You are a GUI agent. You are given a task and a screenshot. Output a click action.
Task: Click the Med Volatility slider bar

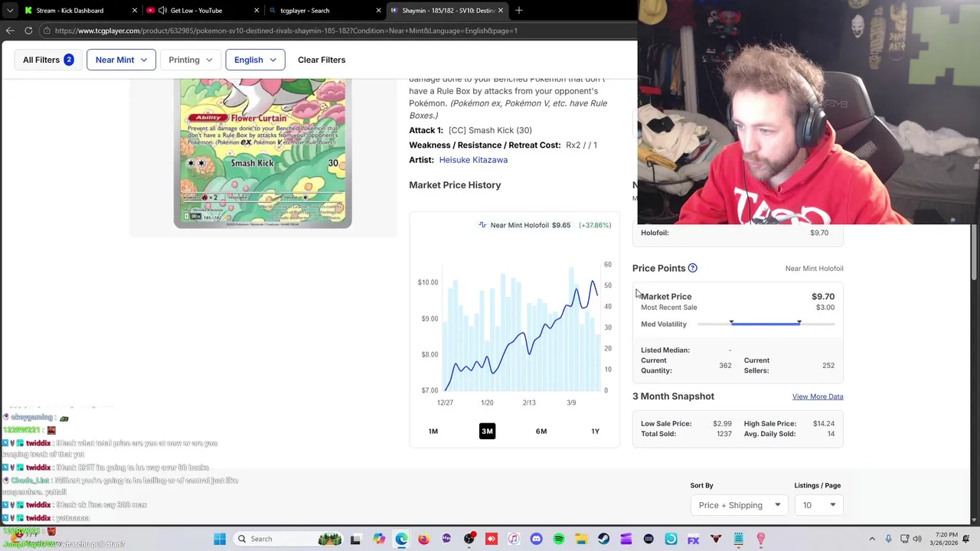click(766, 324)
